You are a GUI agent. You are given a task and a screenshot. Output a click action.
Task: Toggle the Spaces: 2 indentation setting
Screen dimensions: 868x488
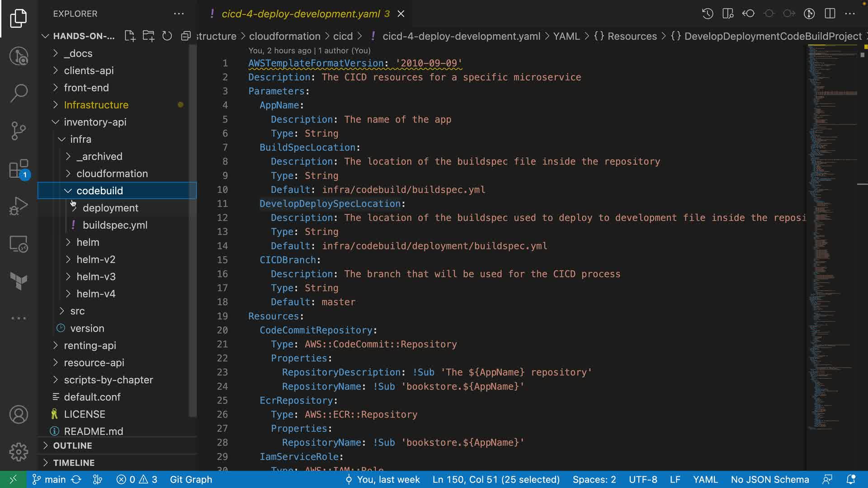[594, 479]
